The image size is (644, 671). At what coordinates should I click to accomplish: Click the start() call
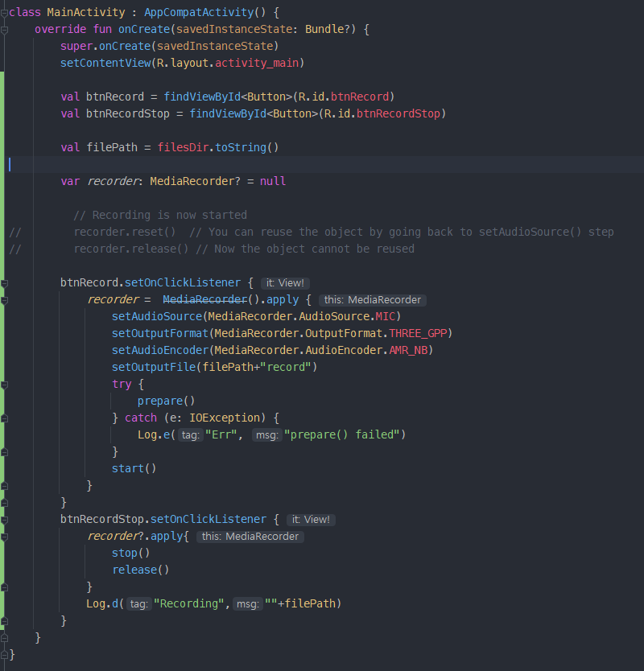134,468
